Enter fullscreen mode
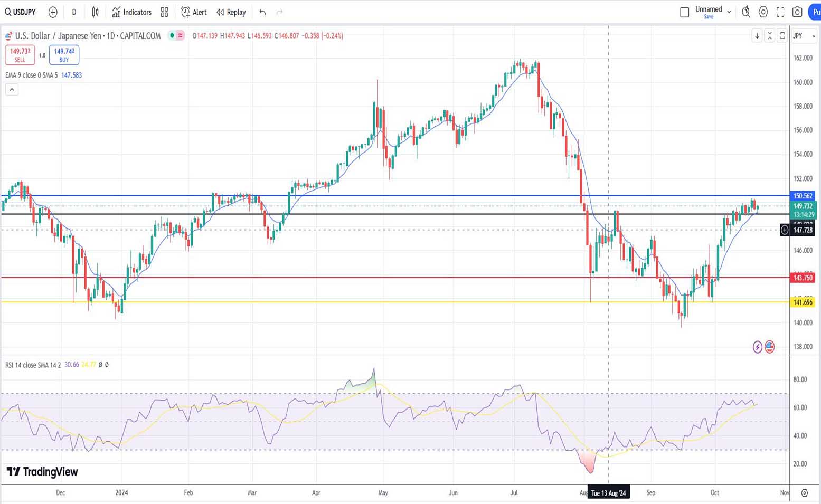Image resolution: width=821 pixels, height=504 pixels. (780, 12)
